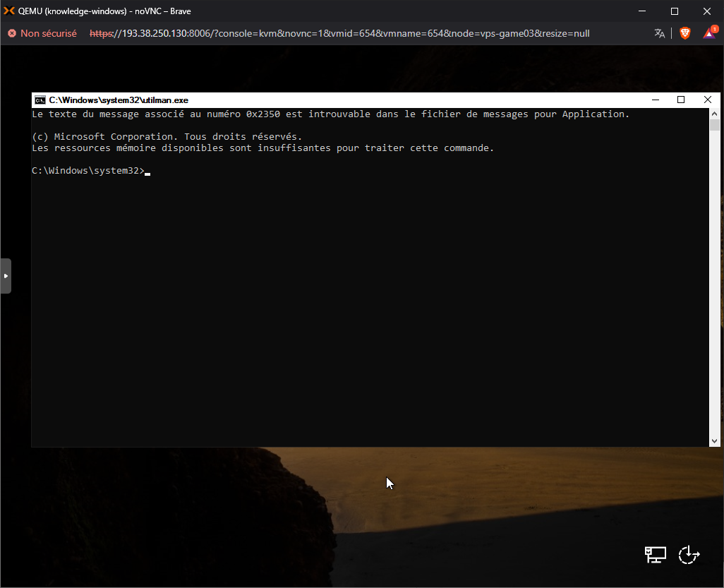
Task: Click the red insecure-connection warning icon
Action: tap(12, 33)
